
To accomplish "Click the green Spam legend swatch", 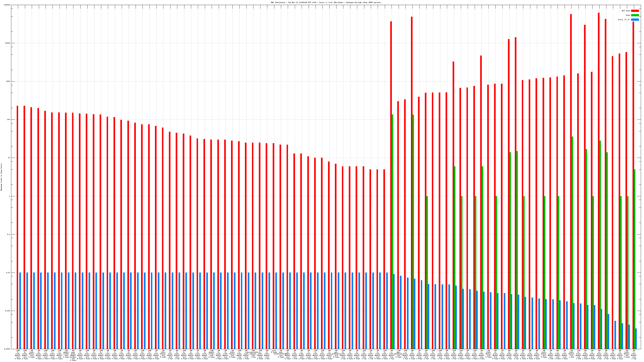I will (x=635, y=15).
